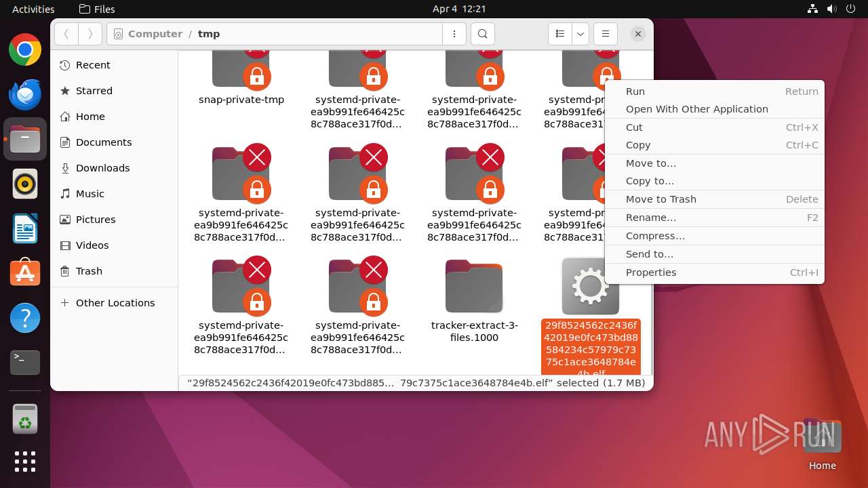Select Cut in the context menu
This screenshot has width=868, height=488.
(715, 127)
